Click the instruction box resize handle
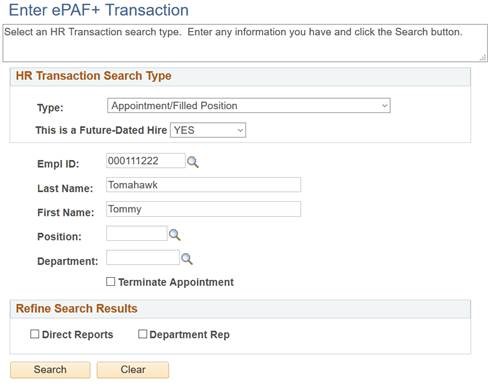The height and width of the screenshot is (388, 492). point(483,58)
